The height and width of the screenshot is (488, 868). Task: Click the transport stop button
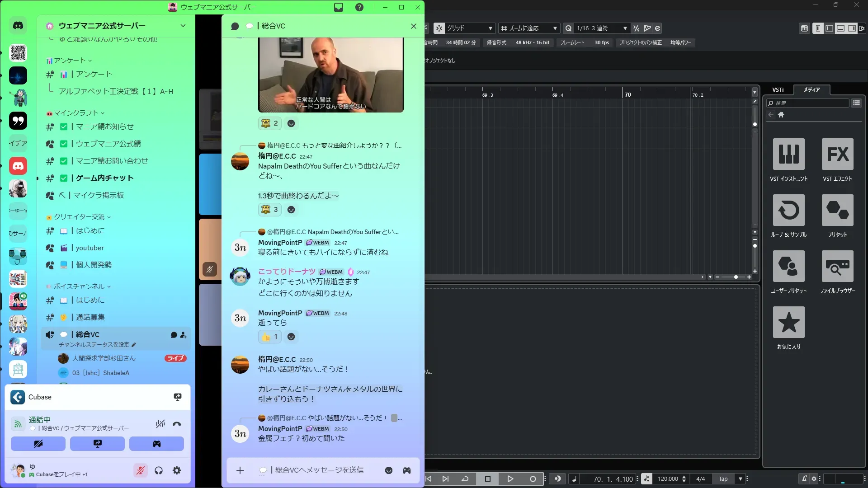pyautogui.click(x=487, y=479)
